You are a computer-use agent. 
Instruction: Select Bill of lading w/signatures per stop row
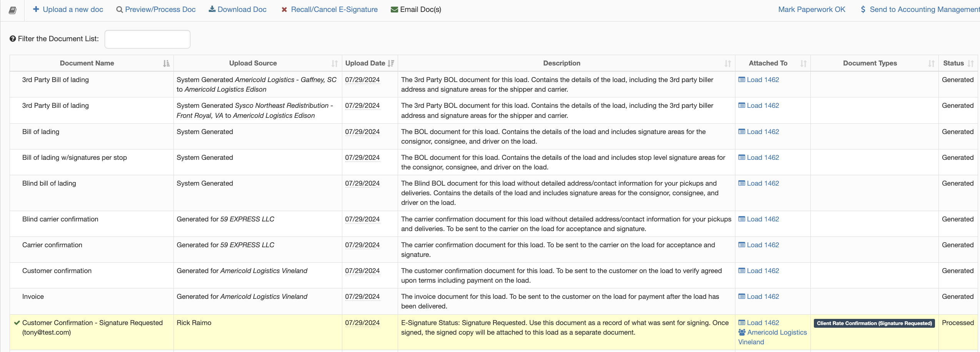(493, 162)
